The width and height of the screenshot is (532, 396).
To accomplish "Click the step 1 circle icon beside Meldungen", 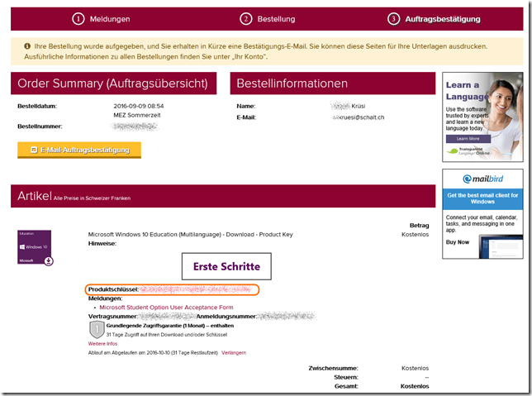I will coord(78,19).
